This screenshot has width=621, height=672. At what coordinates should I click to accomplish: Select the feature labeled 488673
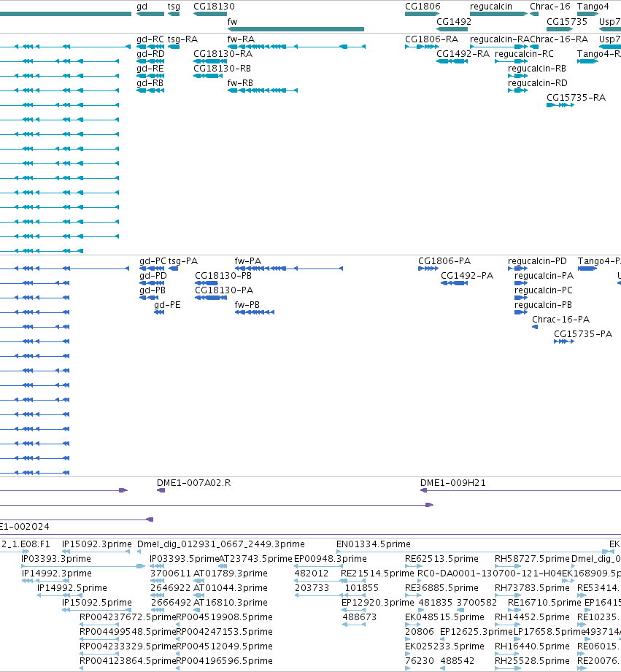[x=354, y=625]
